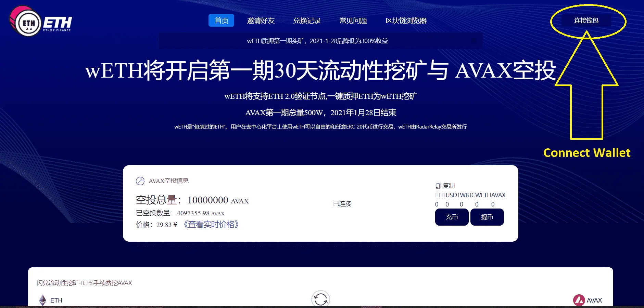Click the 充币 deposit button
Screen dimensions: 644x308
(x=452, y=217)
